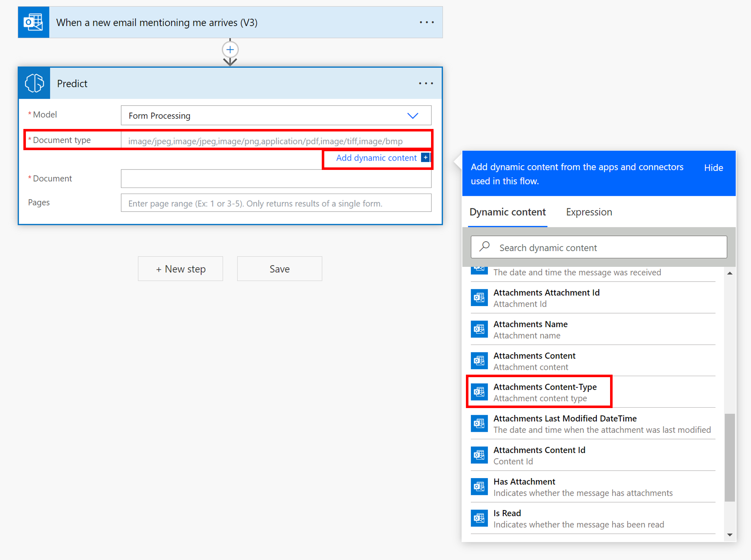The width and height of the screenshot is (751, 560).
Task: Click the Add dynamic content link
Action: 376,158
